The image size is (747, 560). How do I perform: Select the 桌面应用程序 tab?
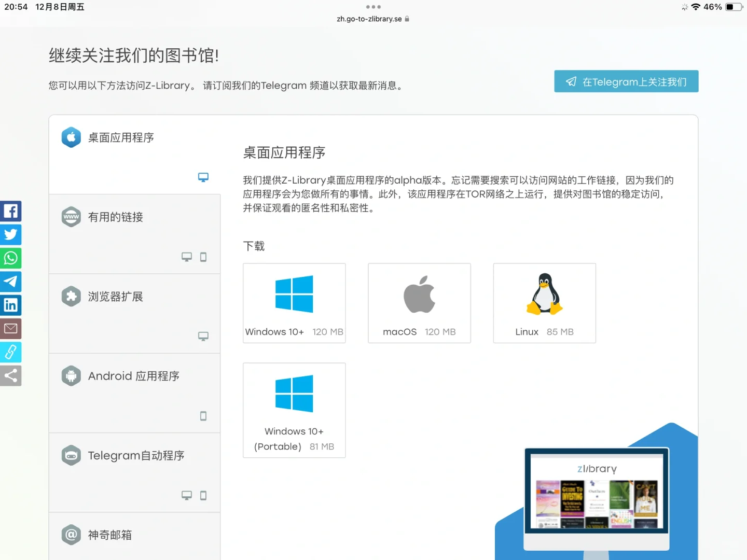click(x=135, y=155)
